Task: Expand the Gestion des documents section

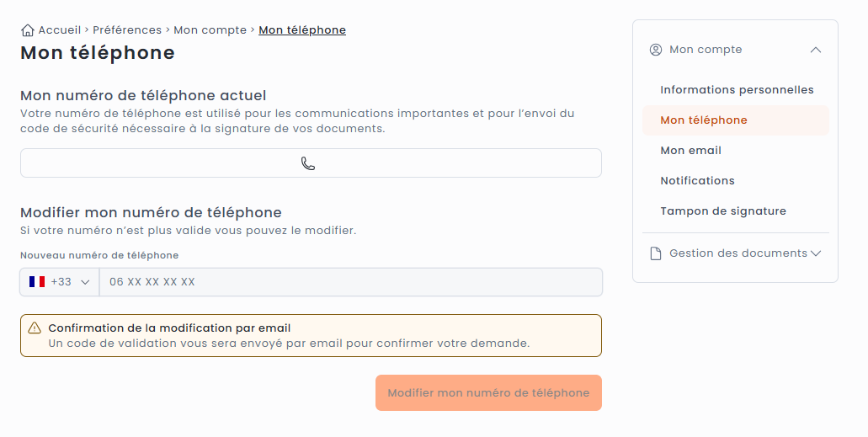Action: point(815,253)
